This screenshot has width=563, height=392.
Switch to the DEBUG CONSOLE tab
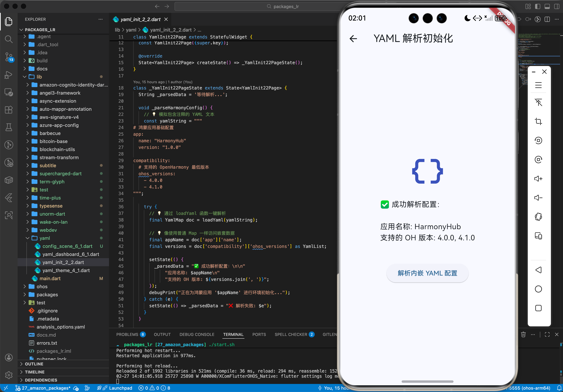pos(197,334)
